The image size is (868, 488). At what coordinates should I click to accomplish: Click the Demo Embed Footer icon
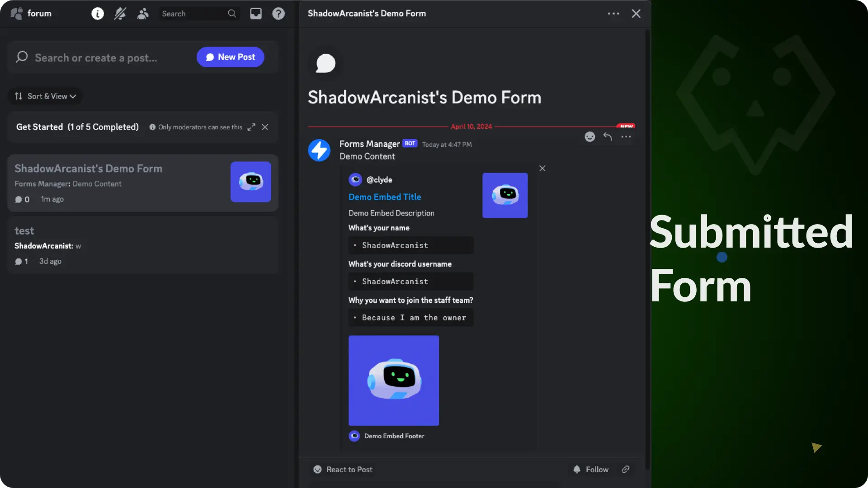[x=354, y=436]
